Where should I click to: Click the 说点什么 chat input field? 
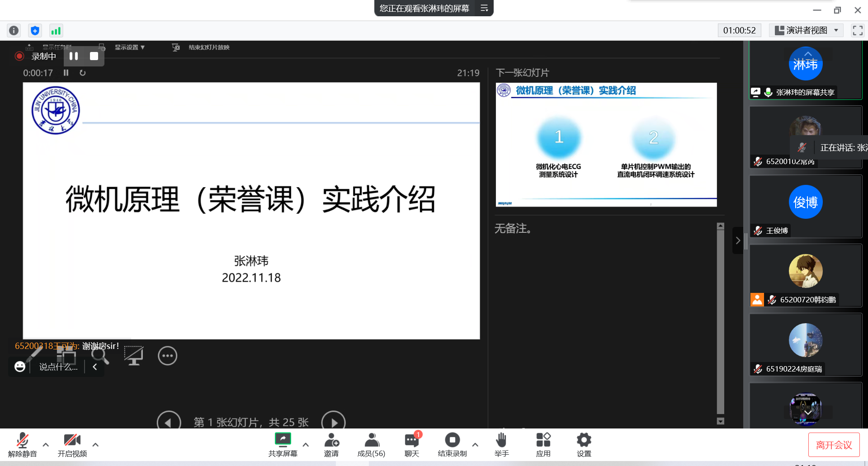pos(58,367)
